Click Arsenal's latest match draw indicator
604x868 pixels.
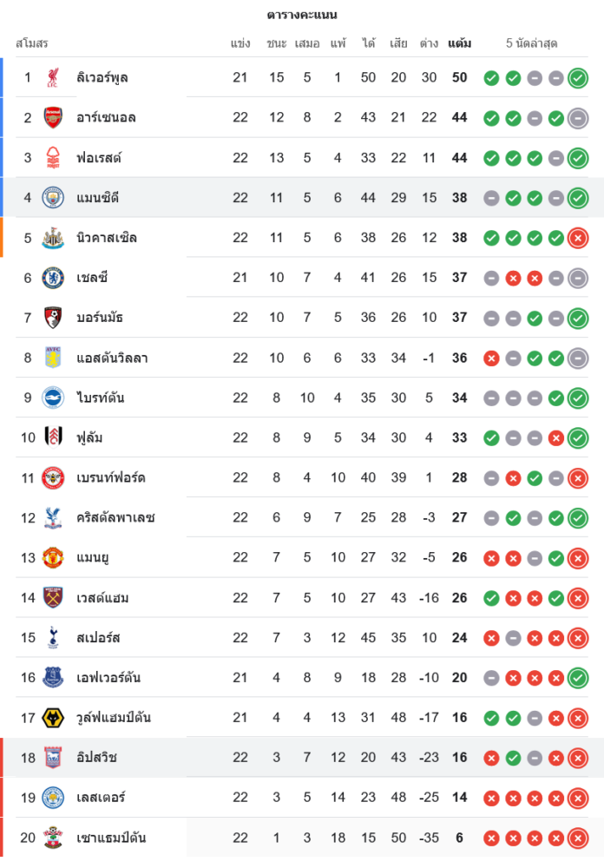point(578,118)
